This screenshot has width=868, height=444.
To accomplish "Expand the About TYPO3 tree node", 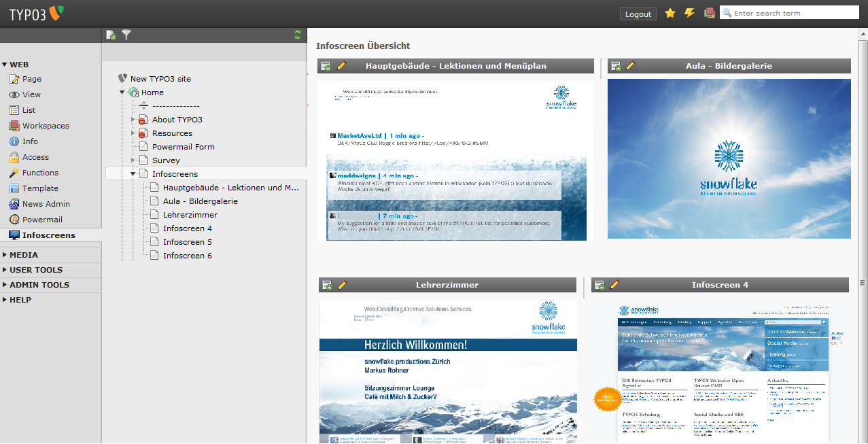I will pos(133,120).
